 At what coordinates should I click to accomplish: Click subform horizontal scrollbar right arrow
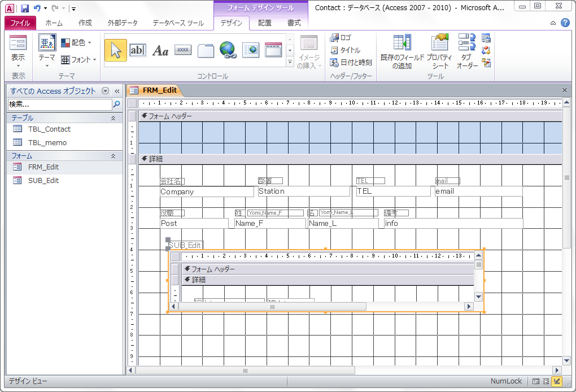click(469, 306)
